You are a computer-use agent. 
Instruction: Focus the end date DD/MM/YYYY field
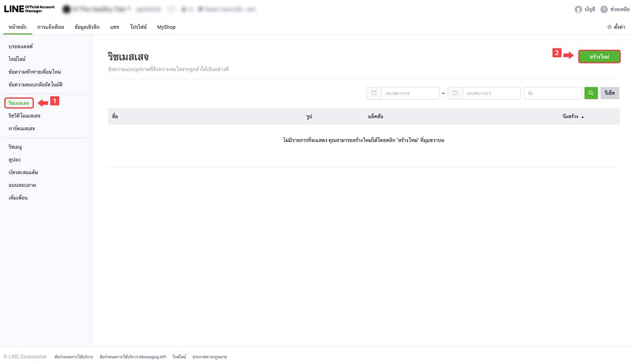[x=491, y=93]
